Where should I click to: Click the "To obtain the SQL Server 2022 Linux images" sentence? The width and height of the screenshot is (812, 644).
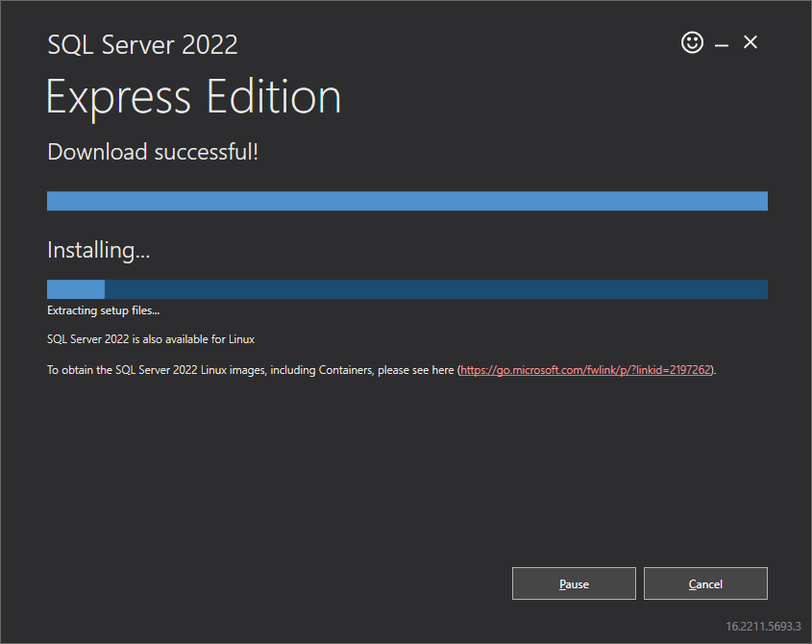point(250,370)
